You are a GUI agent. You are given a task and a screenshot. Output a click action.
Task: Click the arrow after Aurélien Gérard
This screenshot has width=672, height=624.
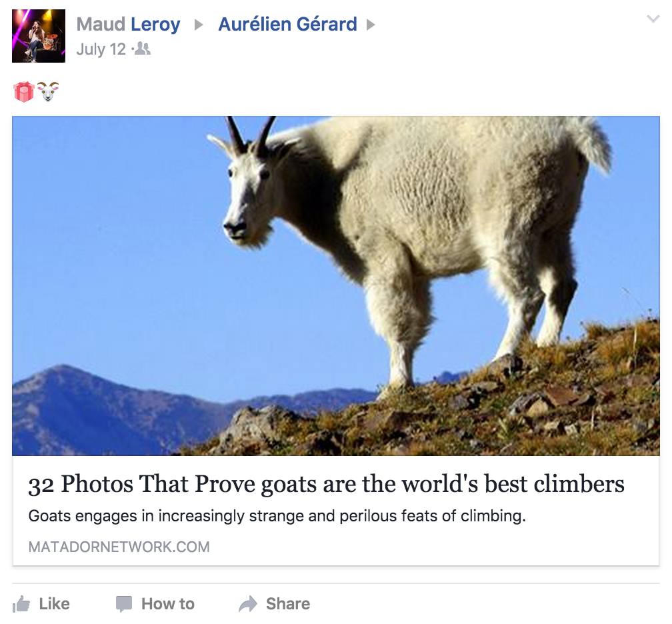point(371,25)
